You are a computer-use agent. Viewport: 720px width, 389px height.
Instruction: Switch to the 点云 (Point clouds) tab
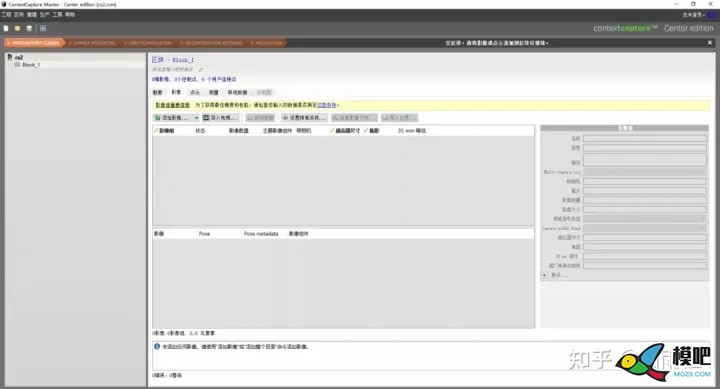(195, 92)
